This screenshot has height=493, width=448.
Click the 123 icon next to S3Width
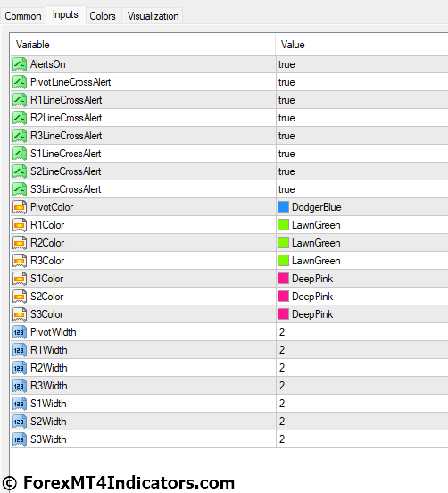[x=20, y=439]
